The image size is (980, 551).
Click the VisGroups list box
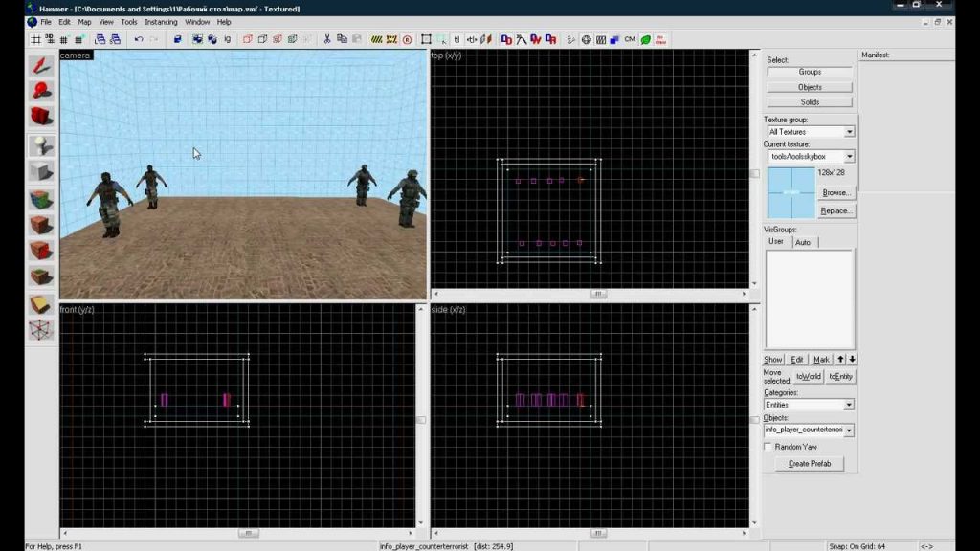click(810, 299)
